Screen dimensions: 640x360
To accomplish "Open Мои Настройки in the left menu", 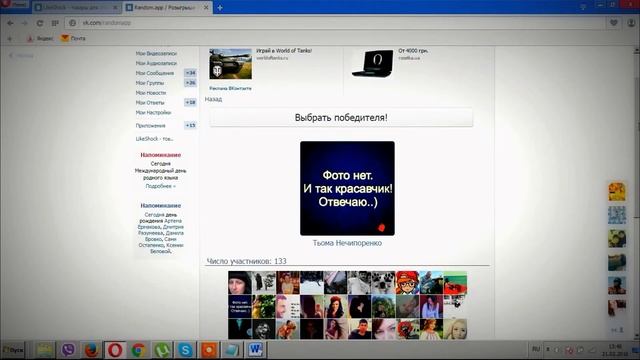I will [x=153, y=112].
